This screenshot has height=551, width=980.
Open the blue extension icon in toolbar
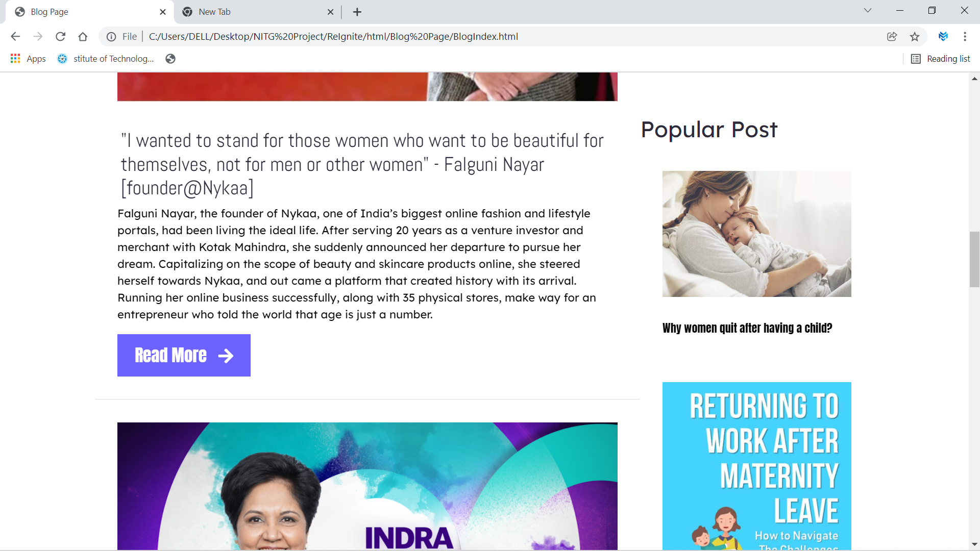tap(943, 36)
